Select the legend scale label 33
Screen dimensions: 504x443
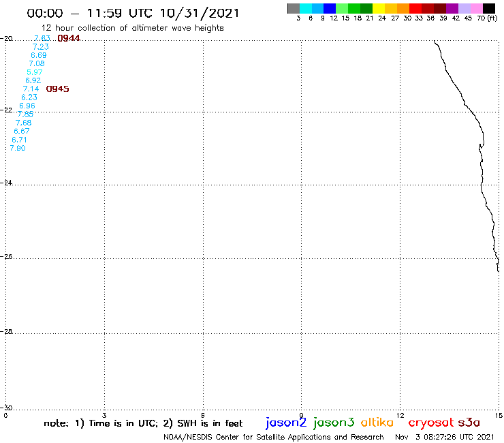coord(418,18)
